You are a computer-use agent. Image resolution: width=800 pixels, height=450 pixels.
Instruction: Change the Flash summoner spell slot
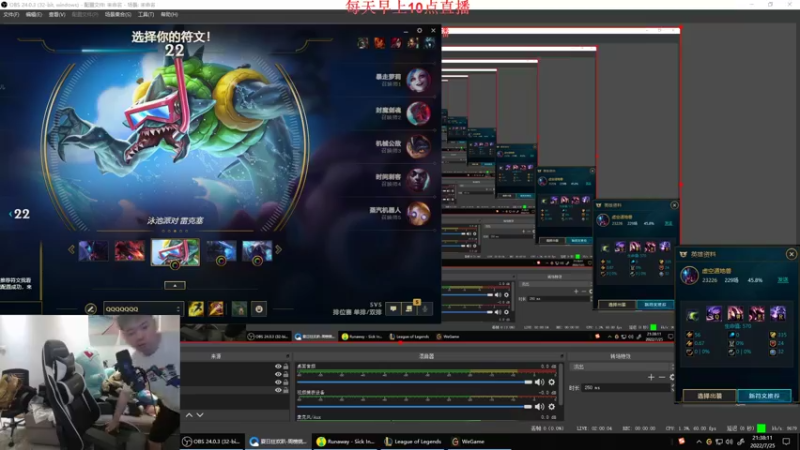pyautogui.click(x=196, y=309)
